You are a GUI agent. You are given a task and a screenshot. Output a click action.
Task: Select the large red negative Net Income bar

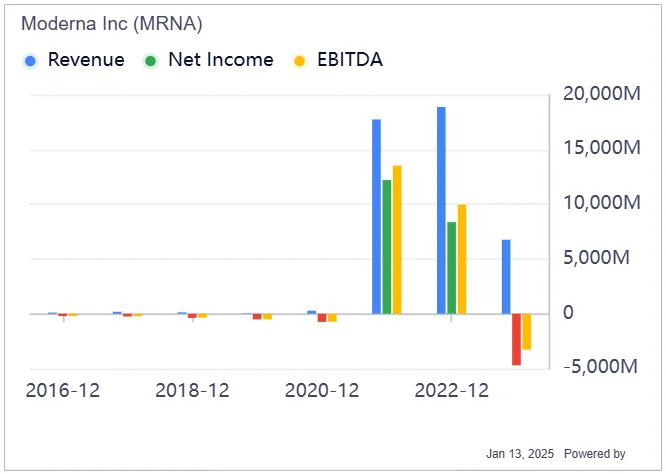pos(516,339)
